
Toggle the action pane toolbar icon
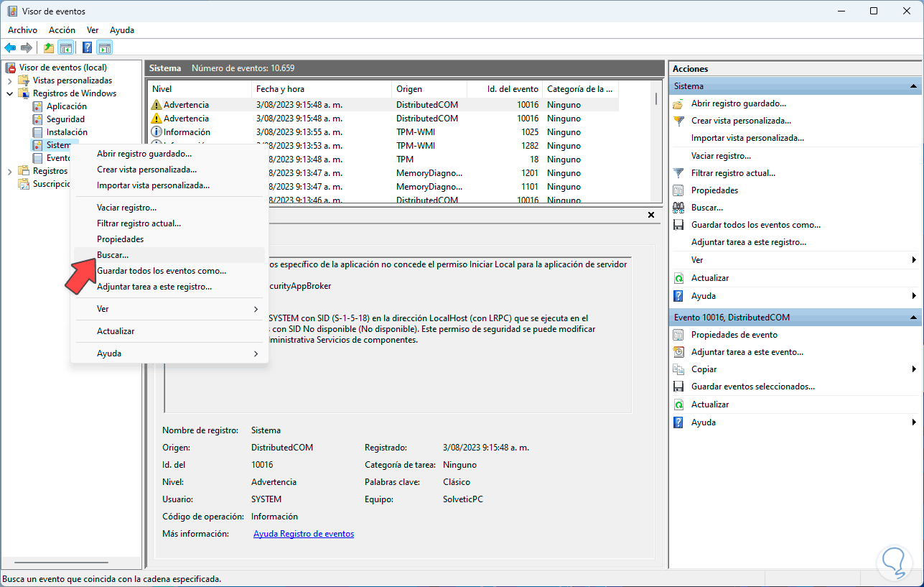105,48
